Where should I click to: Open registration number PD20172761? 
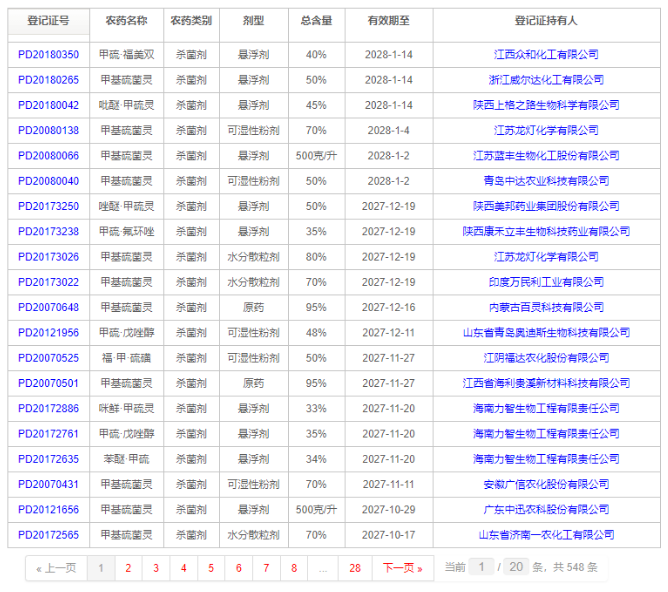pos(48,434)
